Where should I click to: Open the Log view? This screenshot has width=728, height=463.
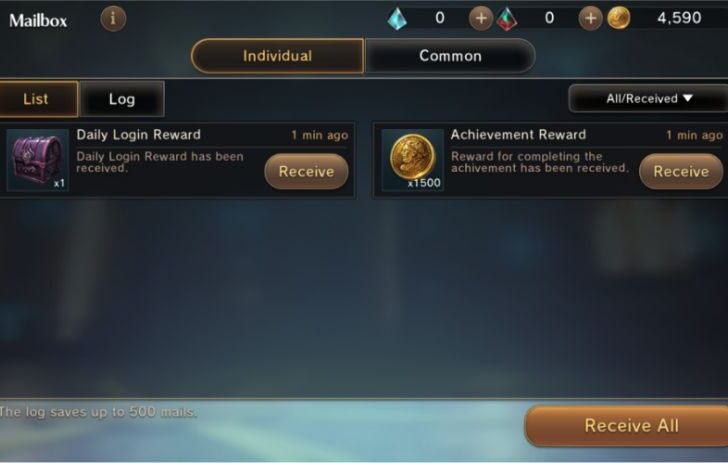[x=122, y=99]
